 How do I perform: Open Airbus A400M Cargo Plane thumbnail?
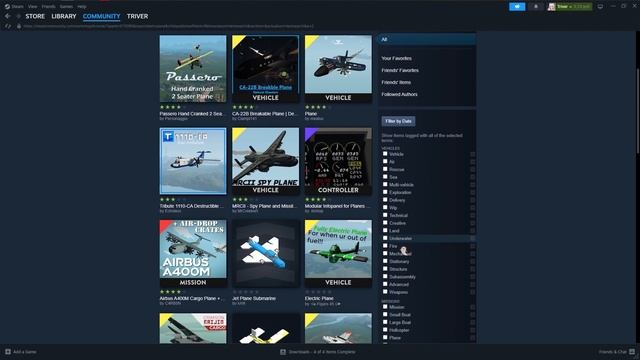[193, 253]
